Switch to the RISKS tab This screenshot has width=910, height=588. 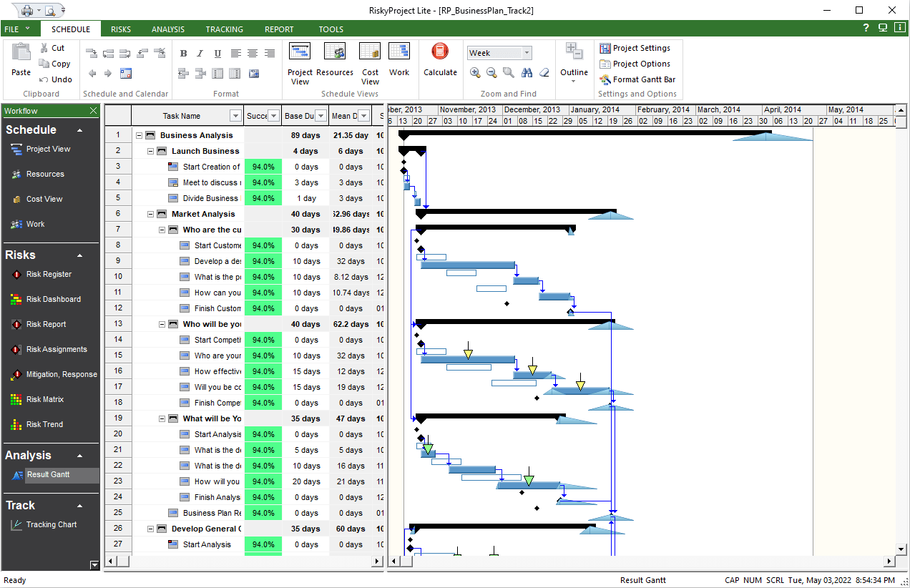[121, 29]
